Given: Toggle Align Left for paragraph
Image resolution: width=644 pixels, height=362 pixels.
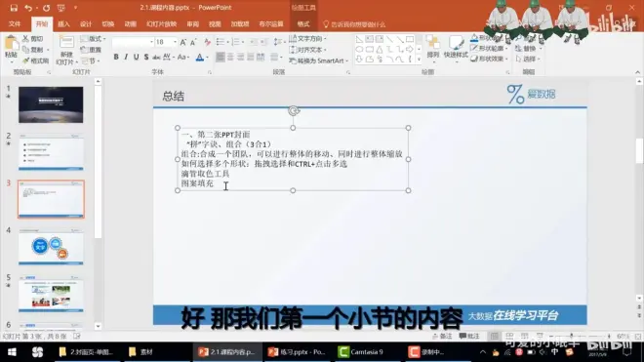Looking at the screenshot, I should point(221,58).
